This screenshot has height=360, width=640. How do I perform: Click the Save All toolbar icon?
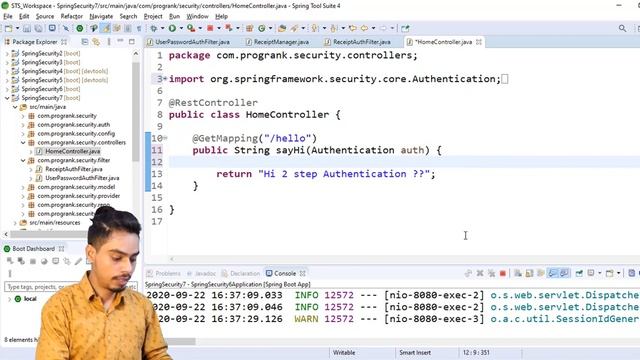38,28
